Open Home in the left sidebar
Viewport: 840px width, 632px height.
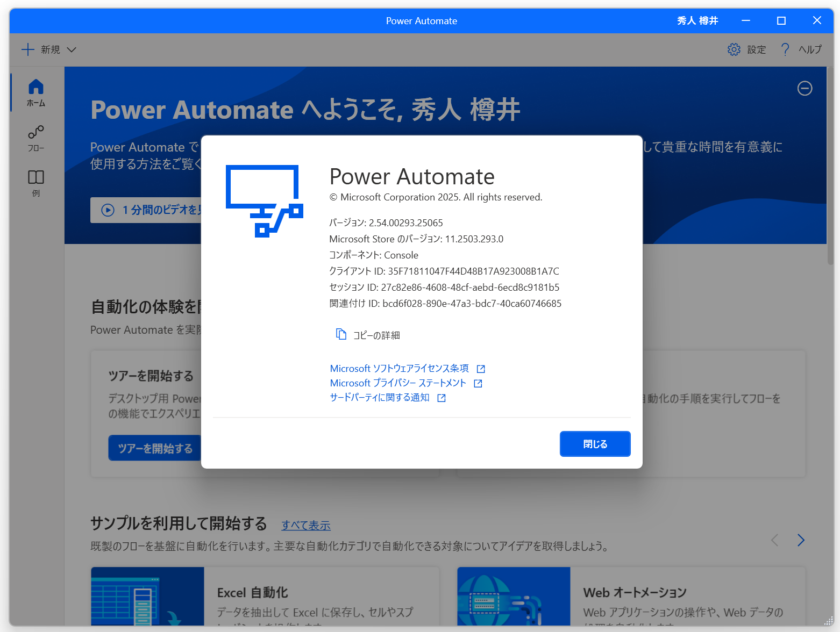pos(35,92)
